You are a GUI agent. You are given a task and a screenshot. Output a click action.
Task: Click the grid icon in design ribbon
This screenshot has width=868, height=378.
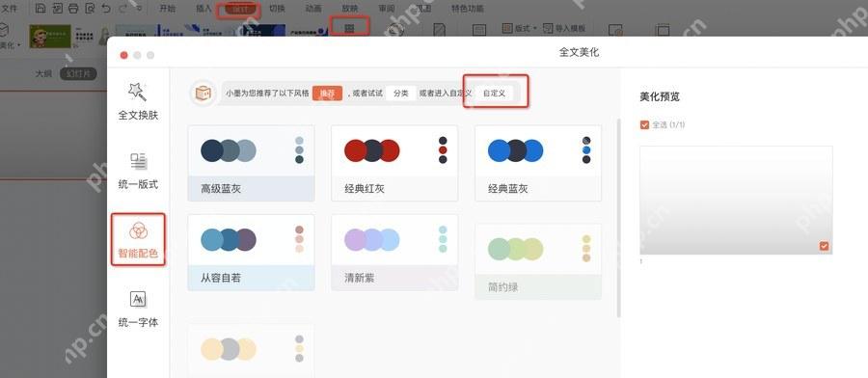(x=349, y=27)
